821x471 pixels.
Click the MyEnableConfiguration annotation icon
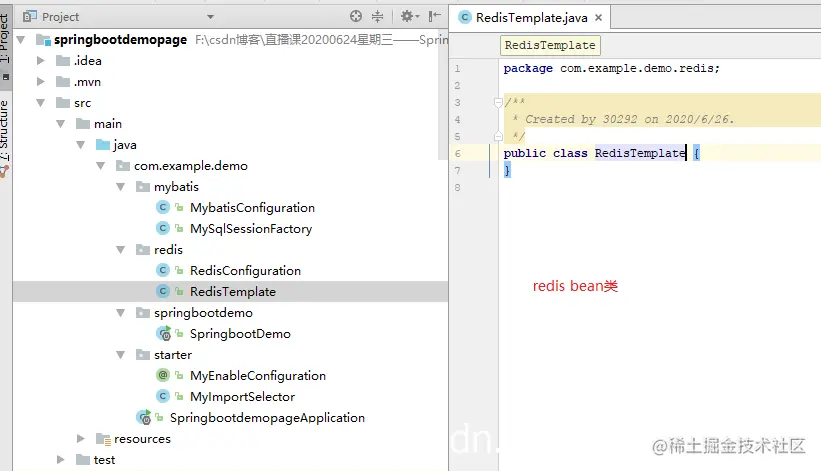(163, 375)
